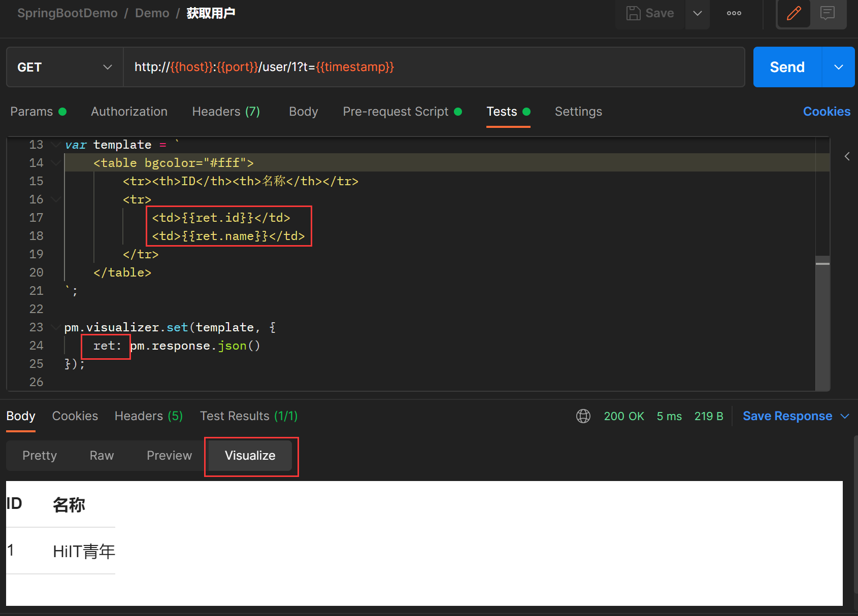
Task: Open the request Body tab
Action: coord(304,112)
